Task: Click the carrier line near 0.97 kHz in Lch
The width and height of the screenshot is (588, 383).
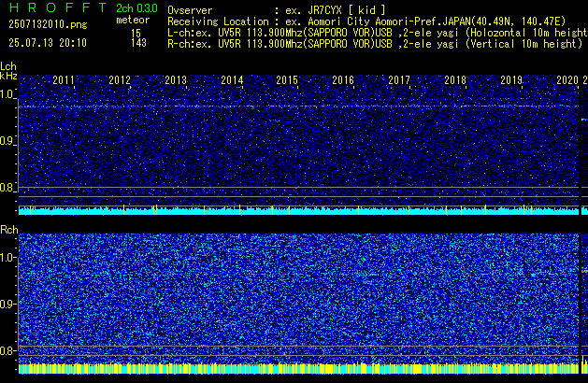Action: 298,106
